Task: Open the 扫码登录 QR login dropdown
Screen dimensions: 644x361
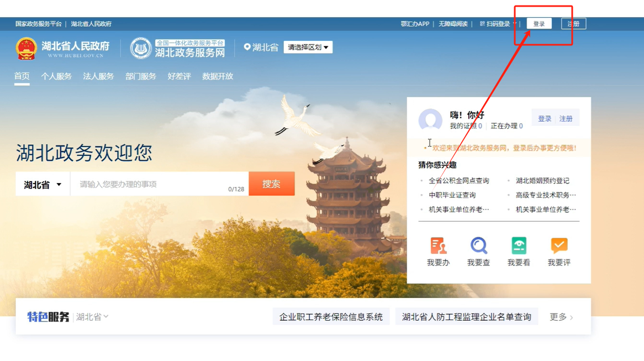Action: click(x=498, y=24)
